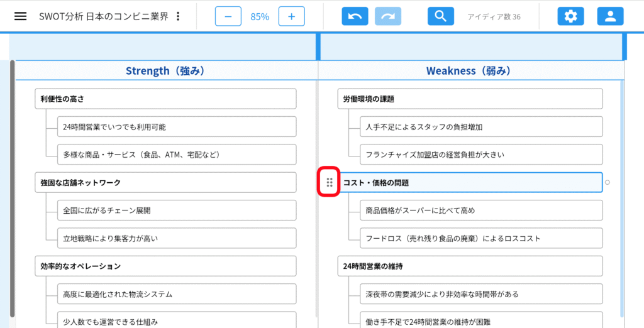Image resolution: width=644 pixels, height=328 pixels.
Task: Open the hamburger main menu
Action: pyautogui.click(x=21, y=16)
